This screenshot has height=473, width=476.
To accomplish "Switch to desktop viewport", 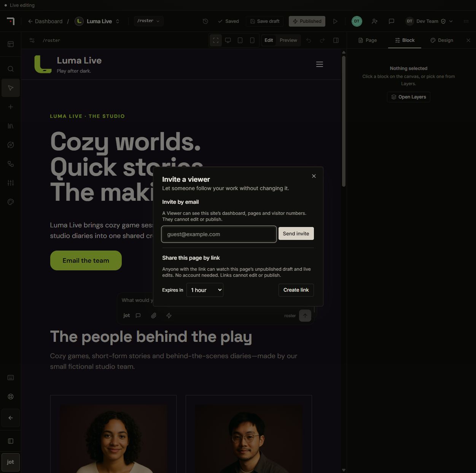I will click(x=228, y=40).
